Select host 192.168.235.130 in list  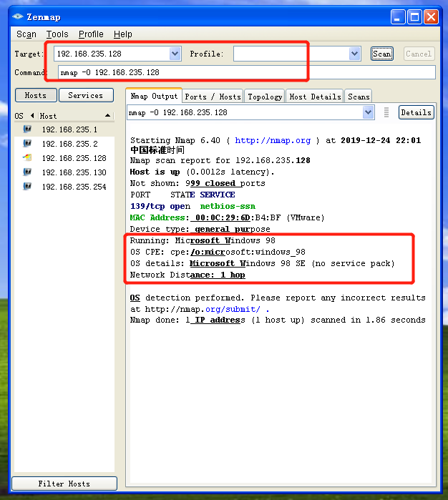pyautogui.click(x=64, y=172)
